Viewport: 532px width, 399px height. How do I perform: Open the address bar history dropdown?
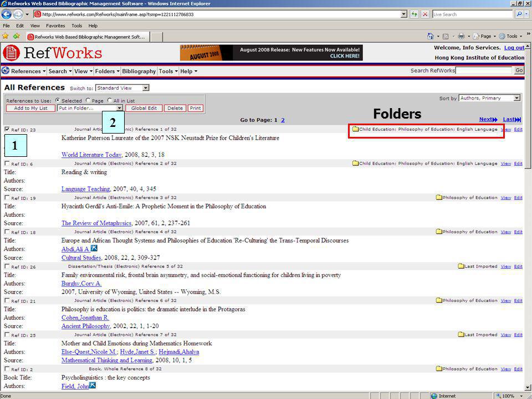click(x=404, y=14)
